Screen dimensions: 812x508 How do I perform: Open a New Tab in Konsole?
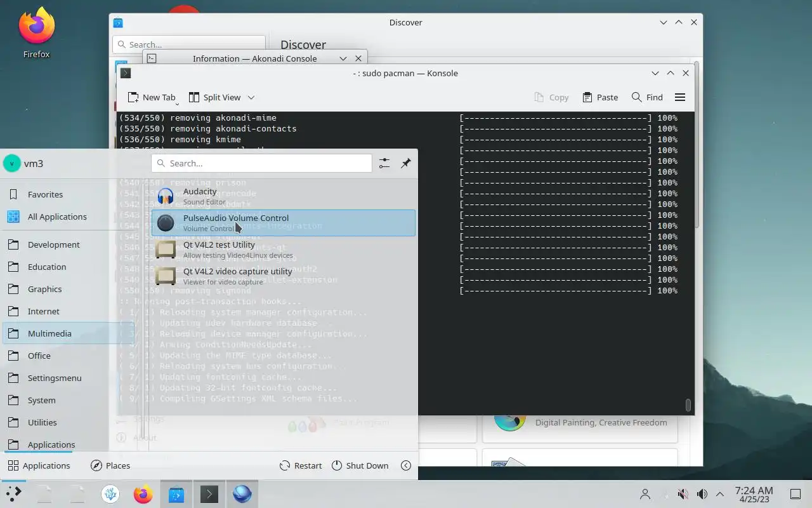coord(150,97)
